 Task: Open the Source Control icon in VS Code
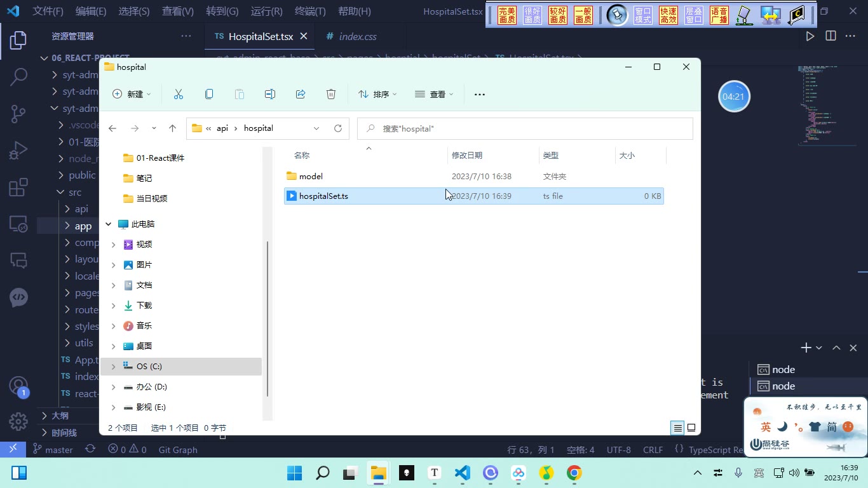coord(18,114)
